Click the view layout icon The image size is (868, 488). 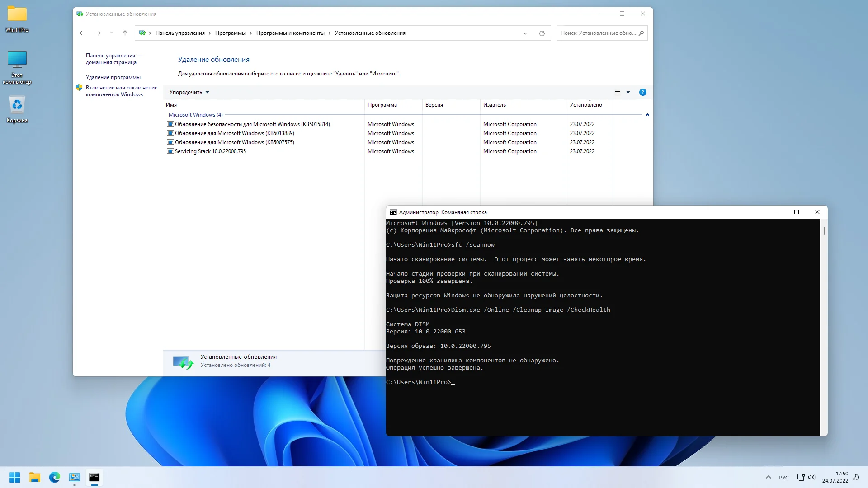click(x=618, y=92)
